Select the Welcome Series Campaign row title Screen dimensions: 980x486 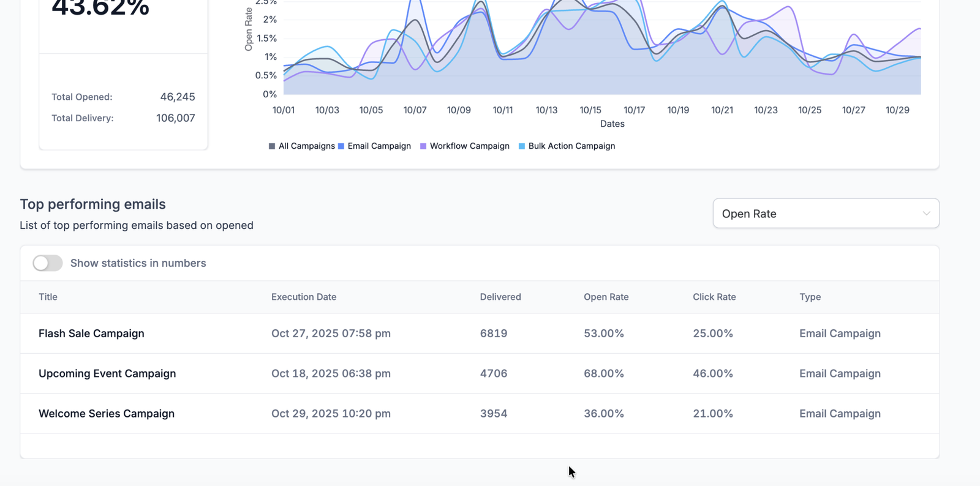(x=107, y=414)
